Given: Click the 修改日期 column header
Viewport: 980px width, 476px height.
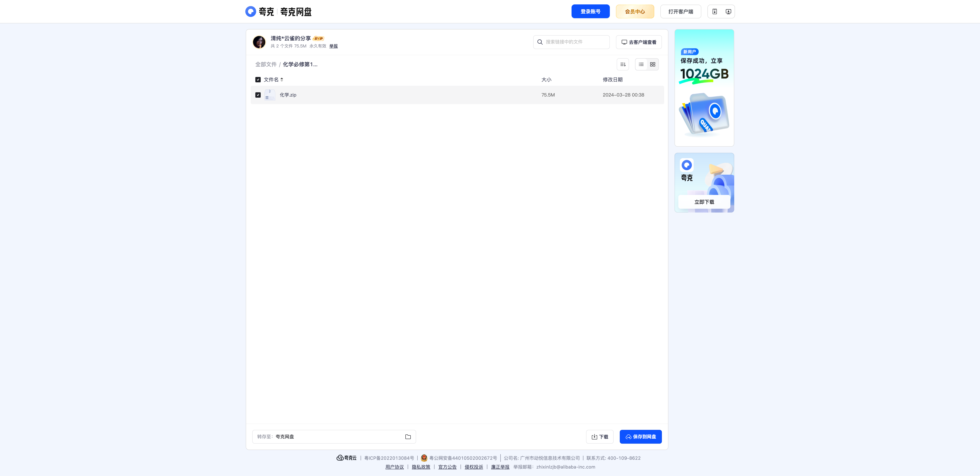Looking at the screenshot, I should 612,79.
